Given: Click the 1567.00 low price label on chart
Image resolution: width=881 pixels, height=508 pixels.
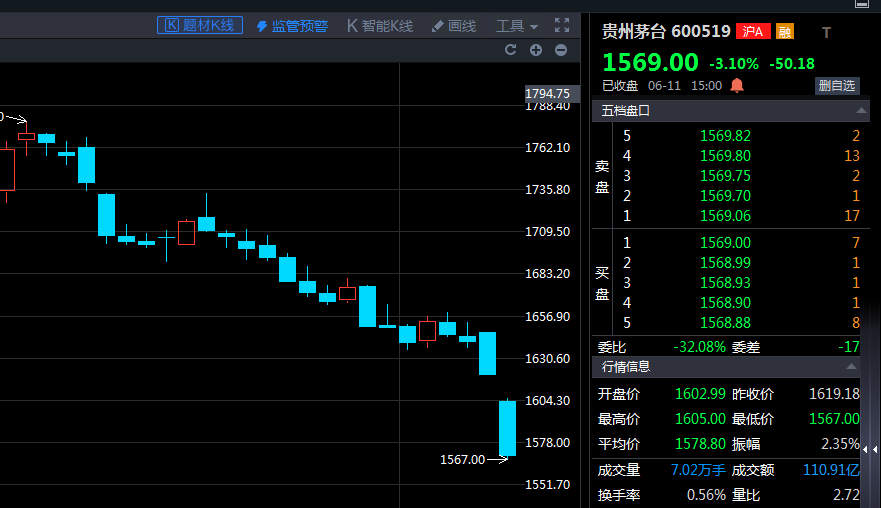Looking at the screenshot, I should pyautogui.click(x=462, y=460).
